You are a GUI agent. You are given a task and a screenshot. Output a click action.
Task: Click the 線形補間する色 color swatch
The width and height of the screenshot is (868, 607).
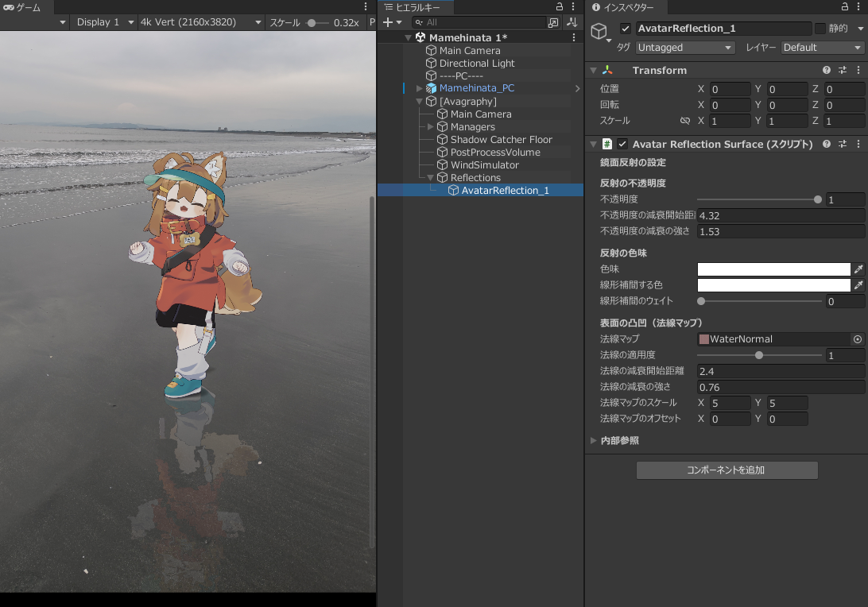773,285
